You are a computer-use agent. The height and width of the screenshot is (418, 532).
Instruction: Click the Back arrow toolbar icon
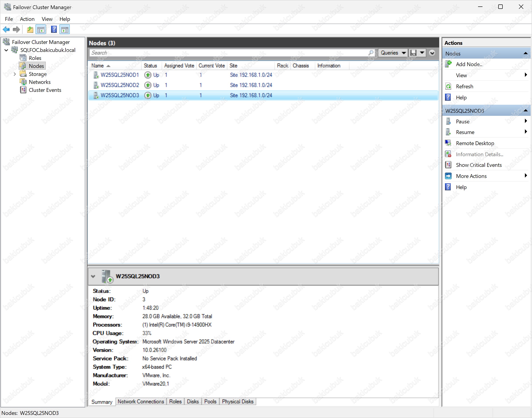pyautogui.click(x=6, y=30)
